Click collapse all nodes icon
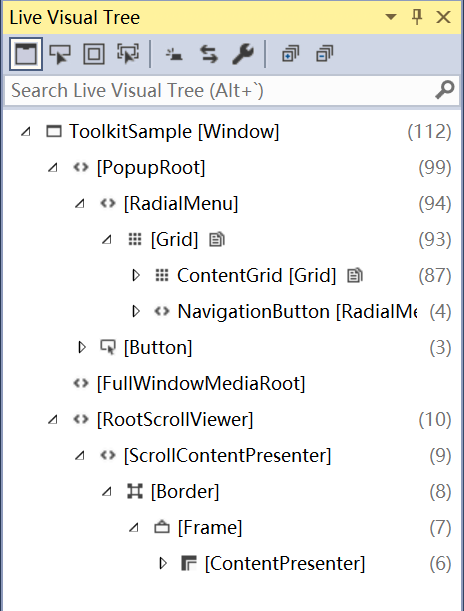Viewport: 464px width, 611px height. click(324, 54)
